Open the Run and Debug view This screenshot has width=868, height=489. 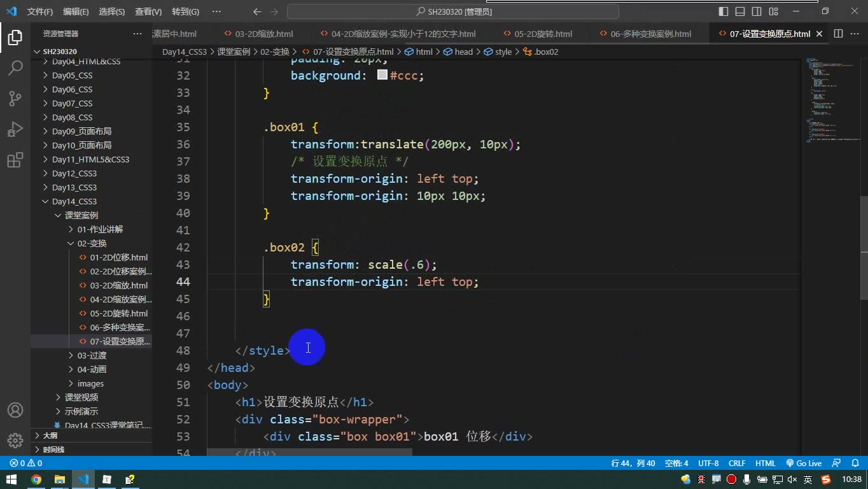click(15, 129)
